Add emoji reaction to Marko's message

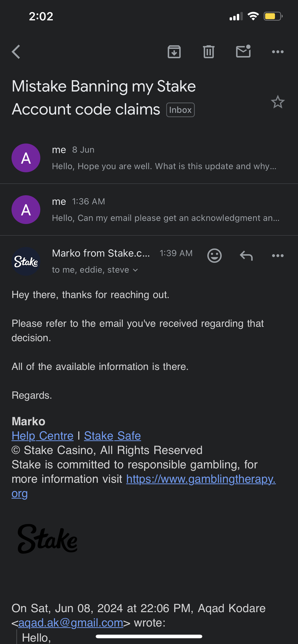click(x=214, y=255)
